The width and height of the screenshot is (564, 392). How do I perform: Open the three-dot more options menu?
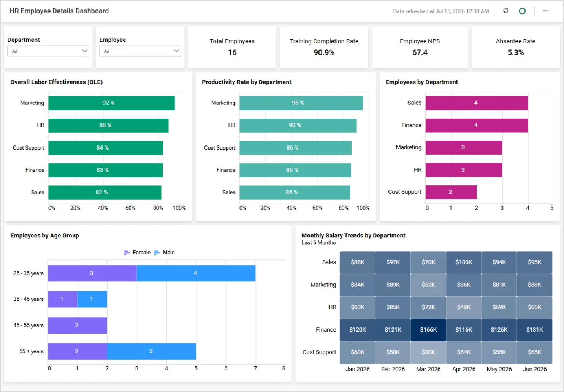(x=546, y=11)
